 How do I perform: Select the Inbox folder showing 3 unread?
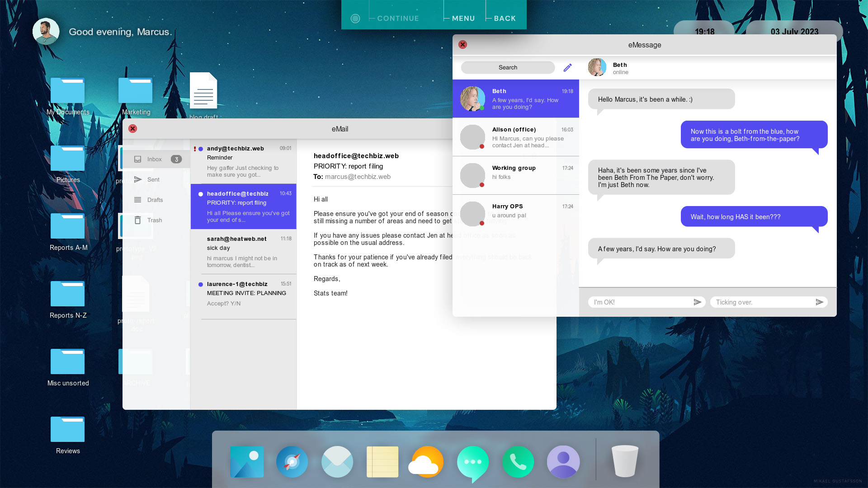point(154,159)
